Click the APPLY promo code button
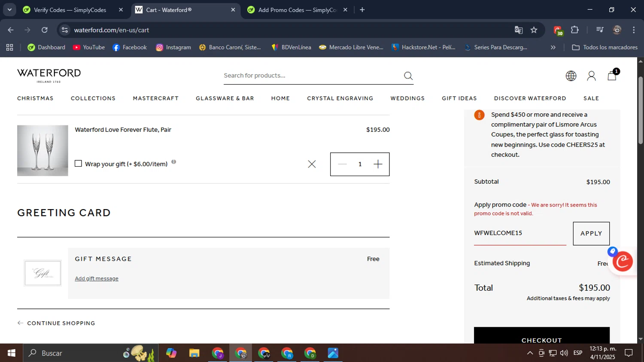The width and height of the screenshot is (644, 362). (x=591, y=234)
